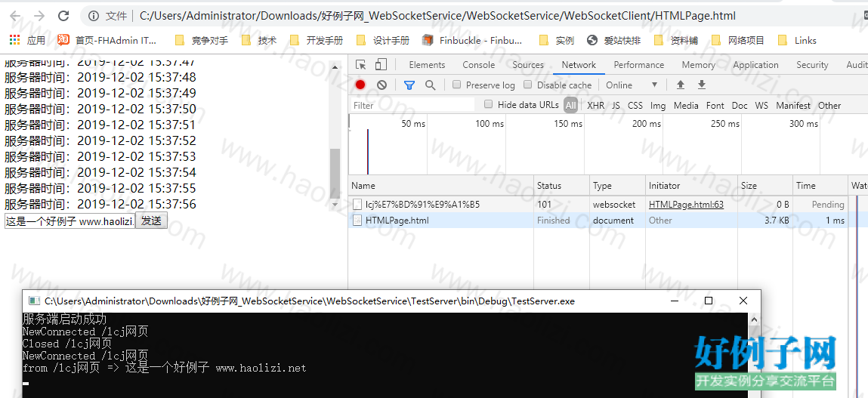
Task: Switch to the Sources tab
Action: [x=528, y=65]
